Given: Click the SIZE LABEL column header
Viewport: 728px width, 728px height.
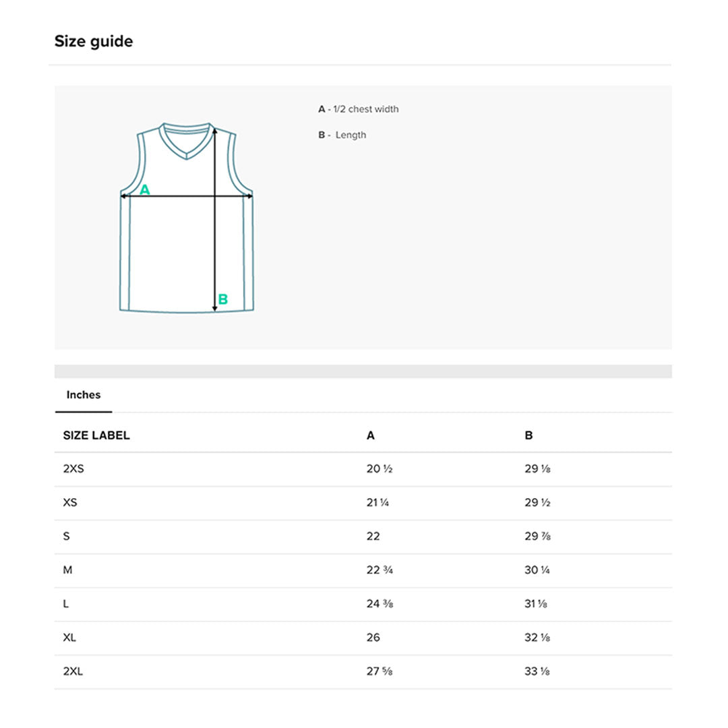Looking at the screenshot, I should point(96,435).
